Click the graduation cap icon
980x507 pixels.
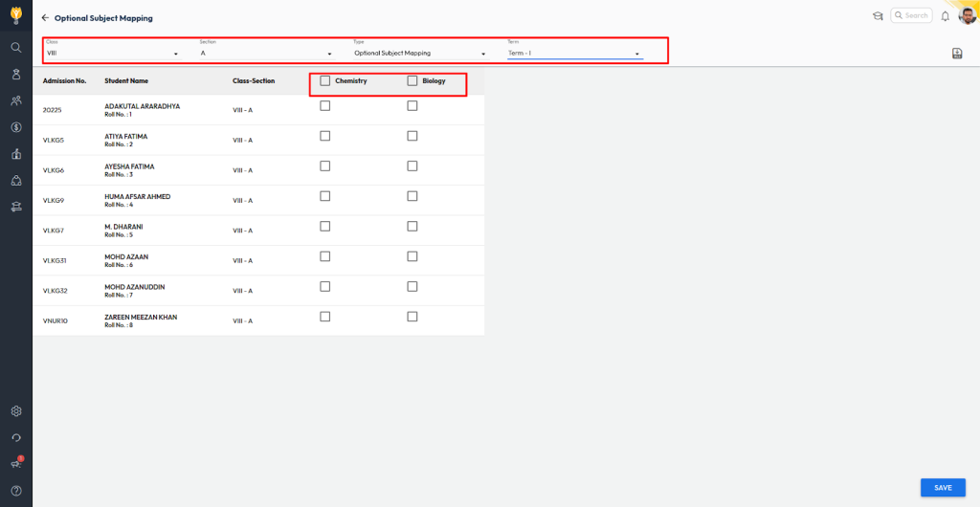[878, 16]
